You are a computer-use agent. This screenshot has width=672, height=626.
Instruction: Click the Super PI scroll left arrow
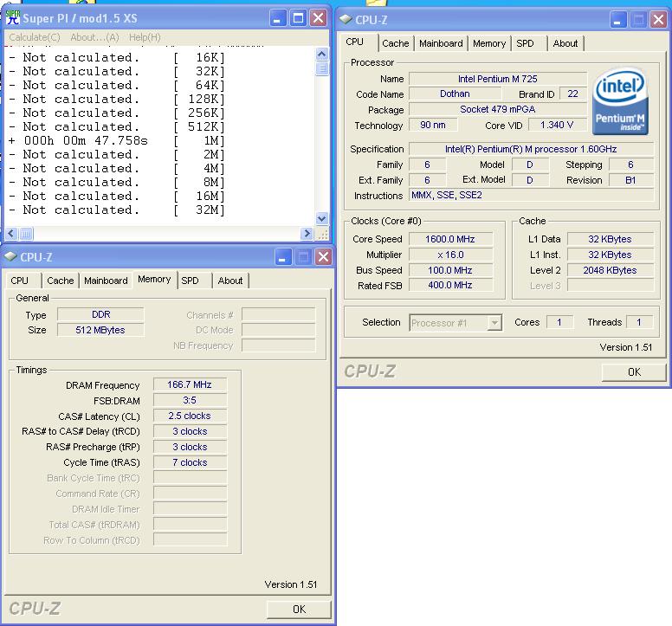pyautogui.click(x=11, y=234)
